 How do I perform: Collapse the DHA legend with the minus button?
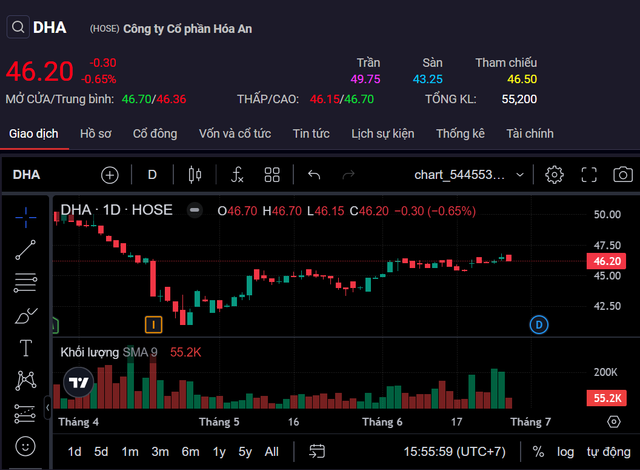pos(195,210)
